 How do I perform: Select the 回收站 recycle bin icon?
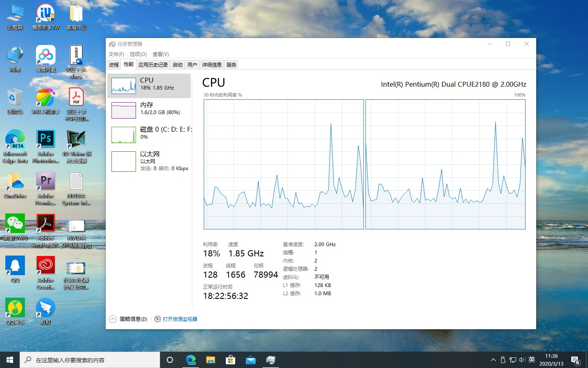click(x=15, y=101)
